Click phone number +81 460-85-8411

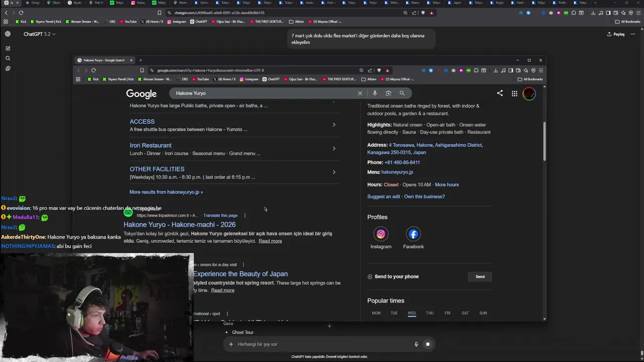402,162
